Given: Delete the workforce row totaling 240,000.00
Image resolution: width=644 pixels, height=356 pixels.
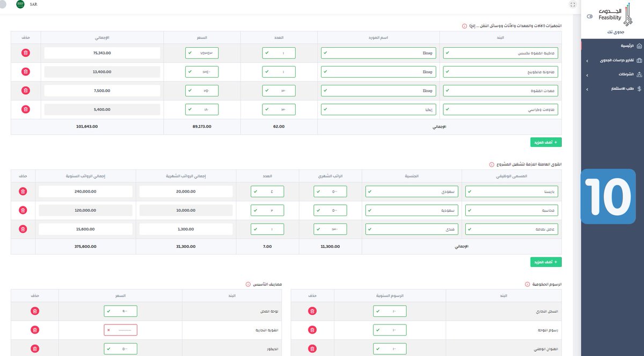Looking at the screenshot, I should pos(23,191).
